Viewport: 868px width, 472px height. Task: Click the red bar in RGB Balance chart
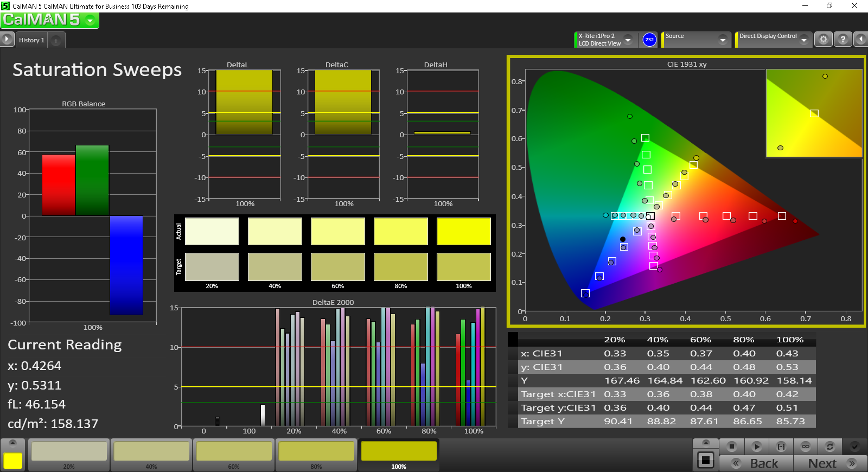coord(59,185)
